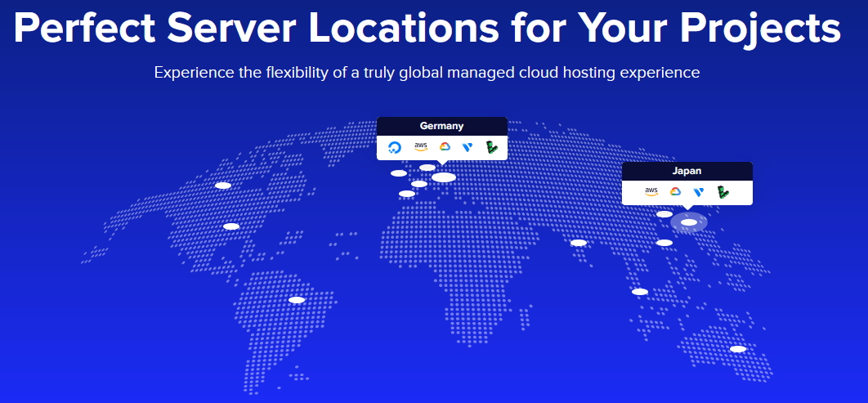This screenshot has width=868, height=403.
Task: Click the Germany tooltip title
Action: [441, 126]
